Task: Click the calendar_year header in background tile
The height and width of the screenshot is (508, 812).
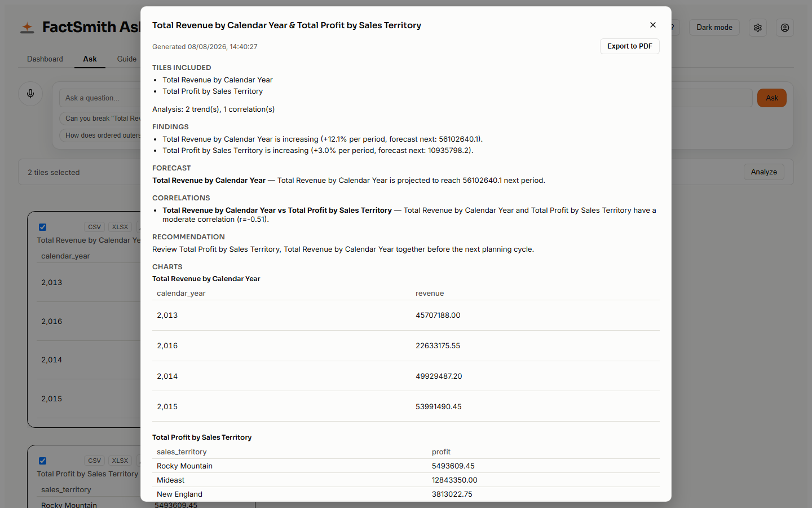Action: coord(65,256)
